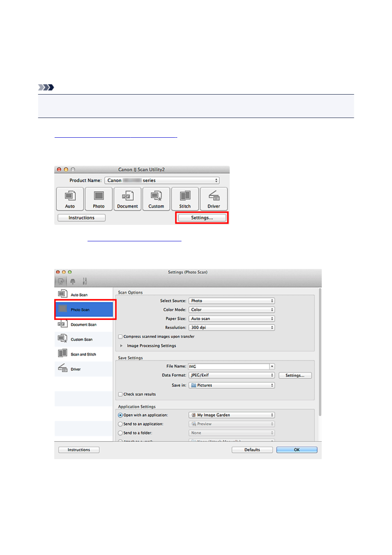Open the Product Name dropdown

[162, 180]
